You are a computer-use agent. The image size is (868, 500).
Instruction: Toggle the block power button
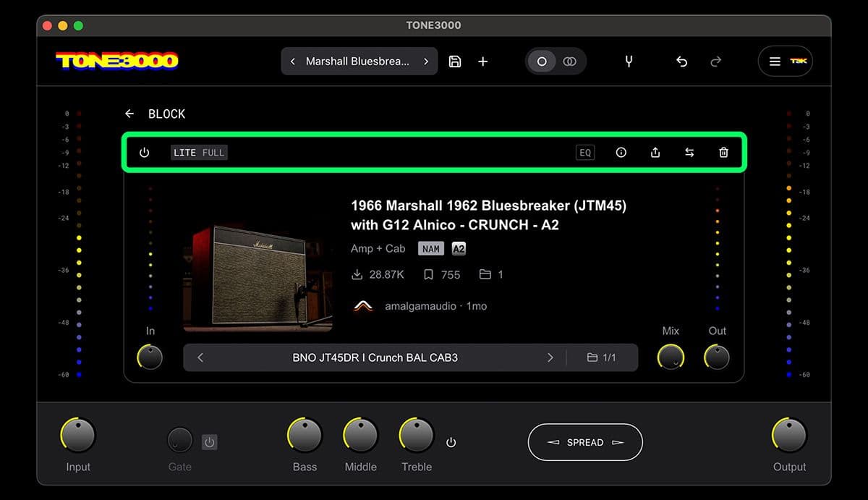[x=144, y=153]
